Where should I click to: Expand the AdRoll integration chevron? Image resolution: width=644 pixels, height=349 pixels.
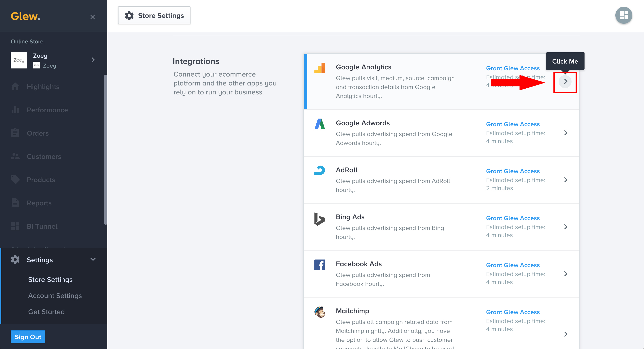[566, 180]
